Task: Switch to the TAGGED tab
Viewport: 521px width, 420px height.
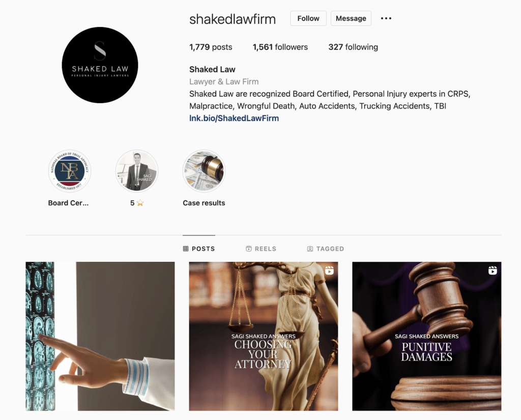Action: pyautogui.click(x=326, y=249)
